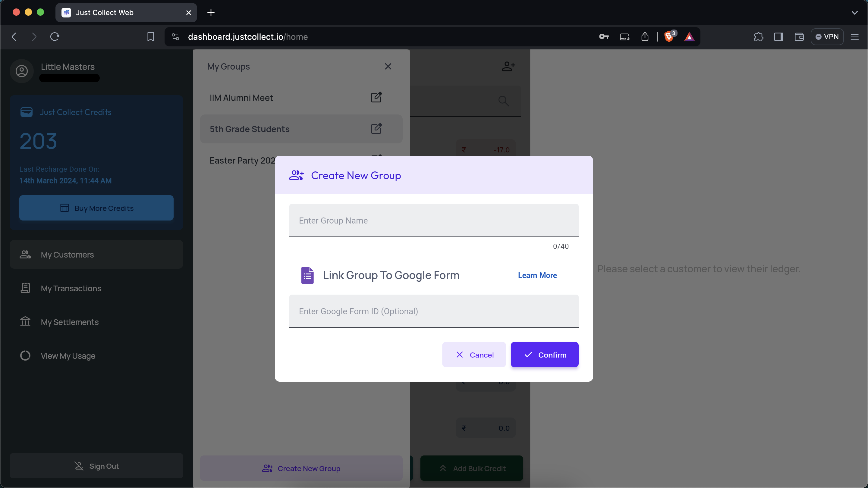868x488 pixels.
Task: Click the search icon in main panel
Action: [x=504, y=101]
